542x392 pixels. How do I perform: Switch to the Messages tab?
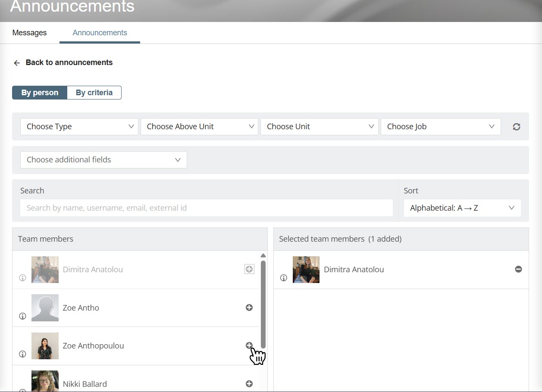[x=29, y=33]
